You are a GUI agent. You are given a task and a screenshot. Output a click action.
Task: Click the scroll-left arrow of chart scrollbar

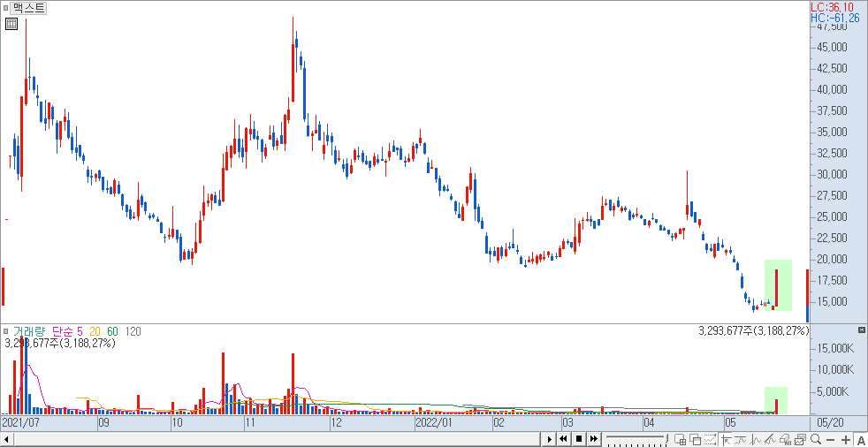coord(5,439)
